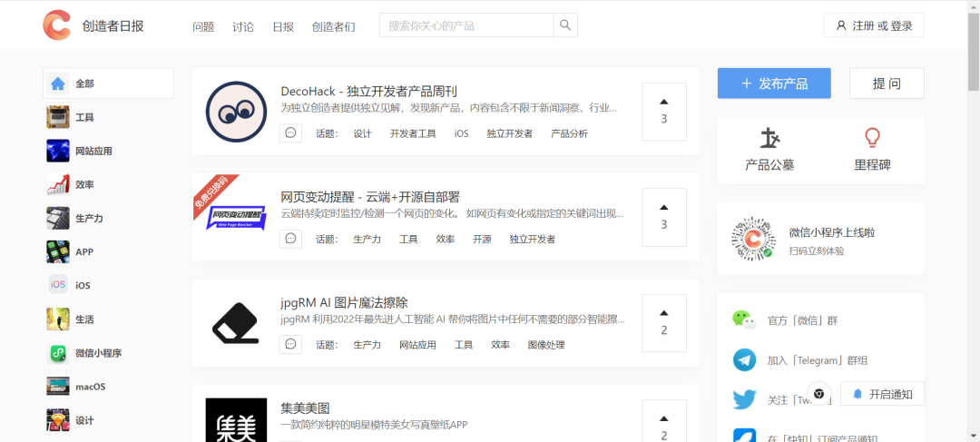Select the iOS category icon
This screenshot has height=442, width=980.
(58, 285)
